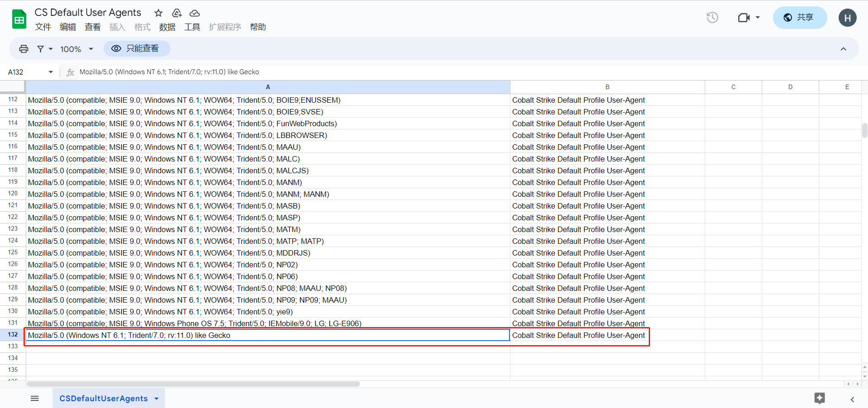Click the explore star icon bottom right

819,398
